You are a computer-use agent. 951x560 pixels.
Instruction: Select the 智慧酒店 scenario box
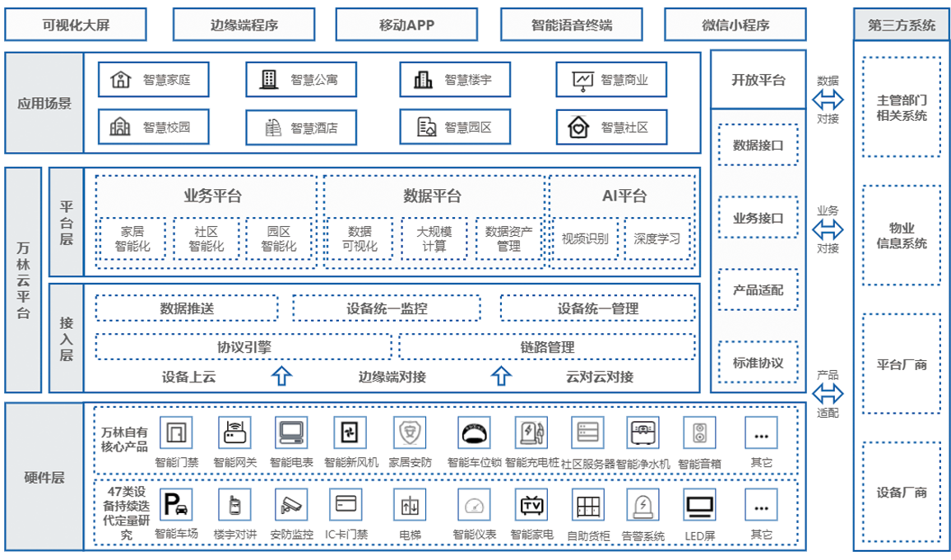pos(301,127)
